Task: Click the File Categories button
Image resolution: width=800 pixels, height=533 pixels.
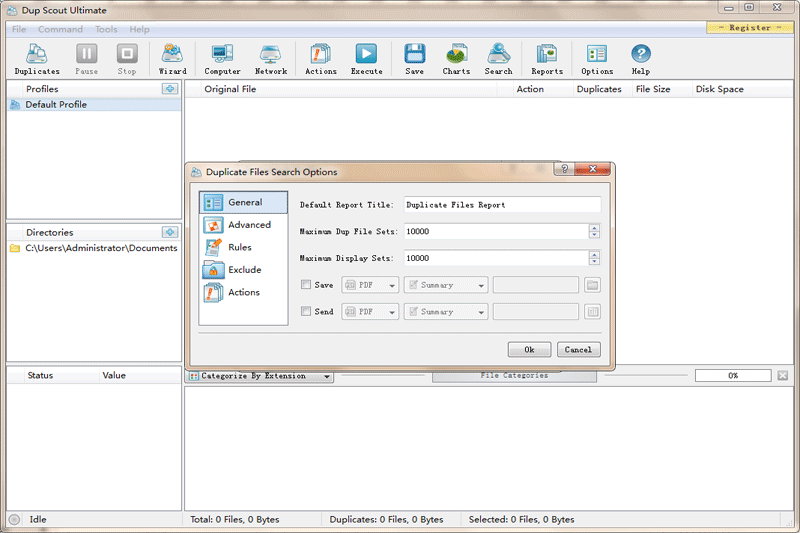Action: (514, 376)
